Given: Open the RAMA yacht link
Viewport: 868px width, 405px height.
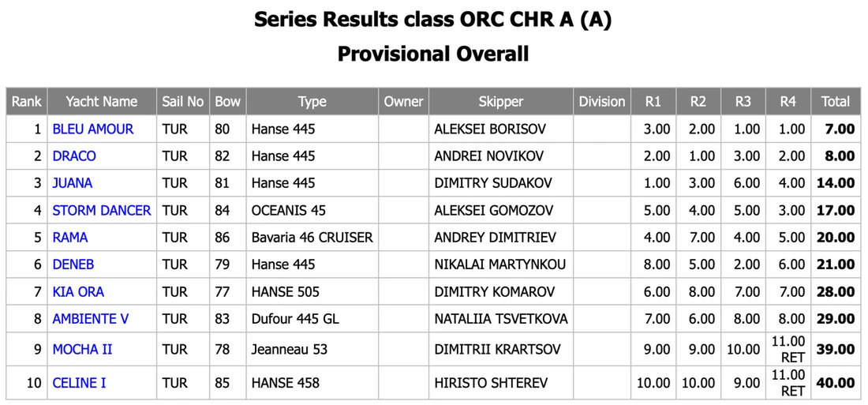Looking at the screenshot, I should tap(70, 238).
